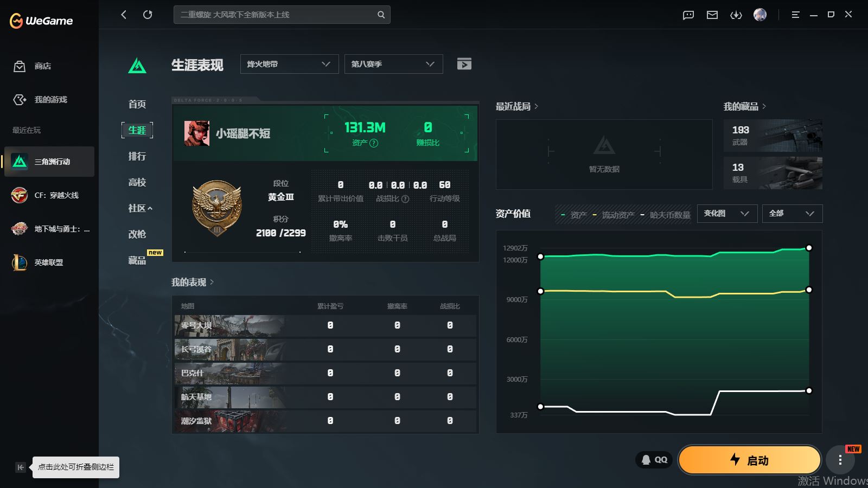Screen dimensions: 868x488
Task: Open the mail inbox icon
Action: click(712, 15)
